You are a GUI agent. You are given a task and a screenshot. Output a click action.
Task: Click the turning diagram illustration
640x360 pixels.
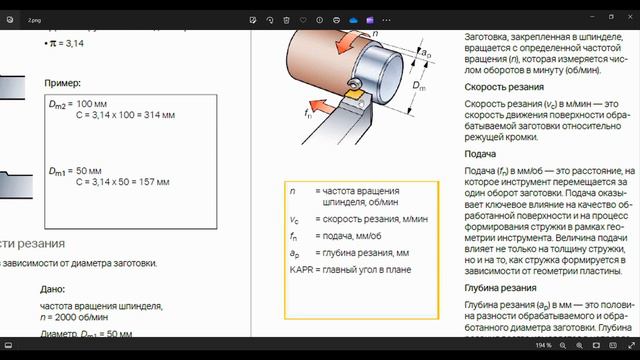point(359,87)
